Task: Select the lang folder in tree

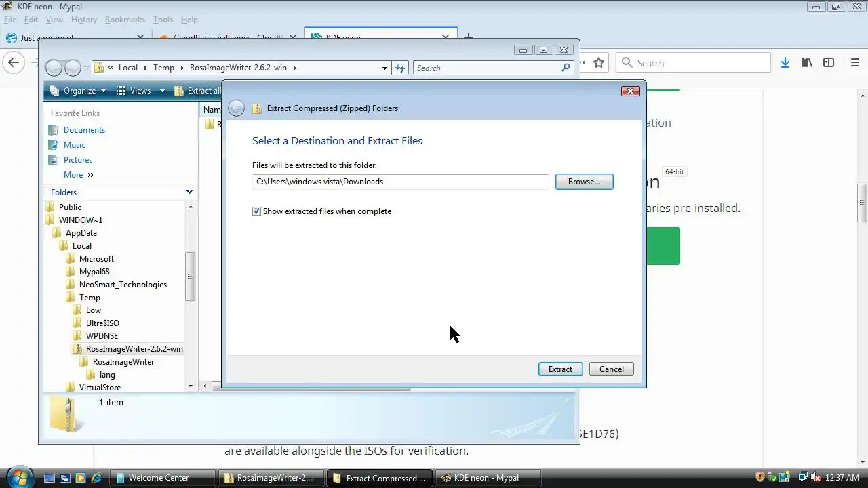Action: (107, 375)
